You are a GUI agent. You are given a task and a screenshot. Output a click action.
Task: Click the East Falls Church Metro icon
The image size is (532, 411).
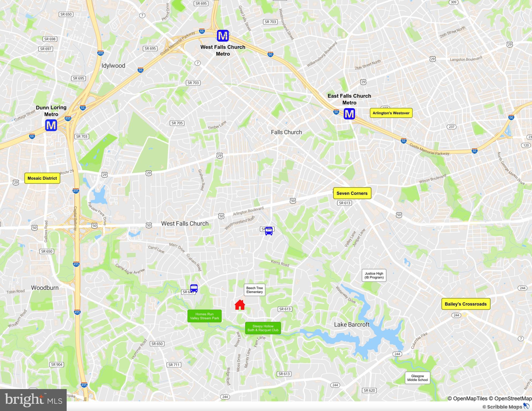349,114
